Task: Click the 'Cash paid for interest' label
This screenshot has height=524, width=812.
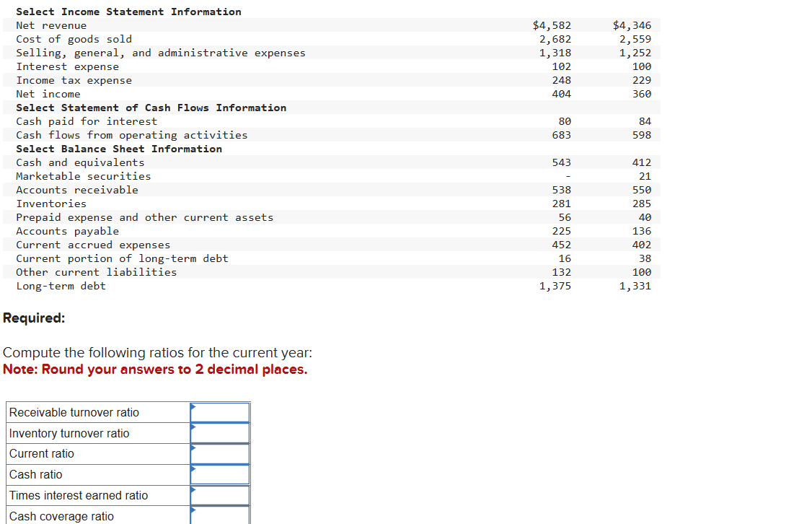Action: pos(87,121)
